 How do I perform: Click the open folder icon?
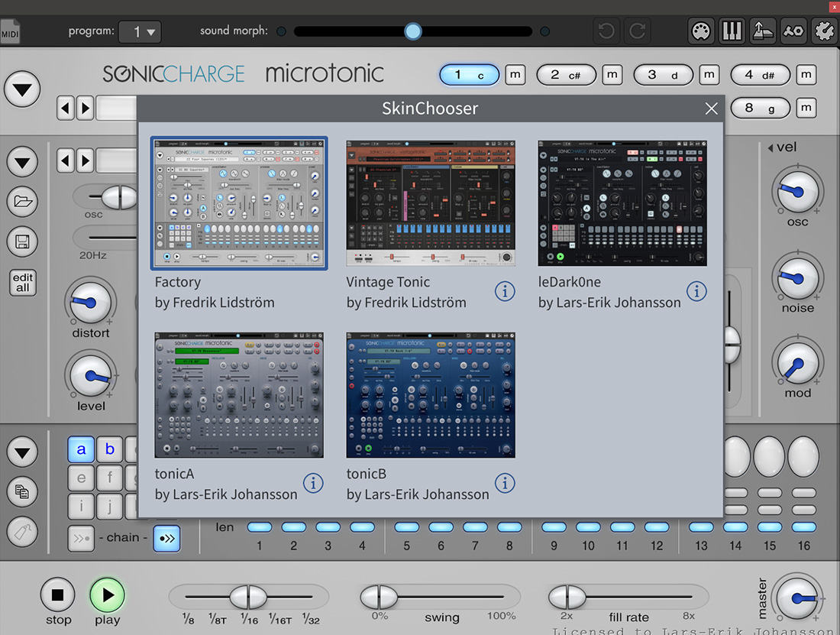click(x=22, y=202)
